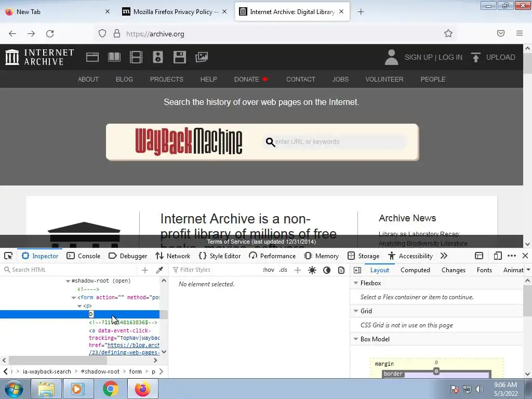Switch to the Debugger tab
The height and width of the screenshot is (399, 532).
tap(128, 256)
